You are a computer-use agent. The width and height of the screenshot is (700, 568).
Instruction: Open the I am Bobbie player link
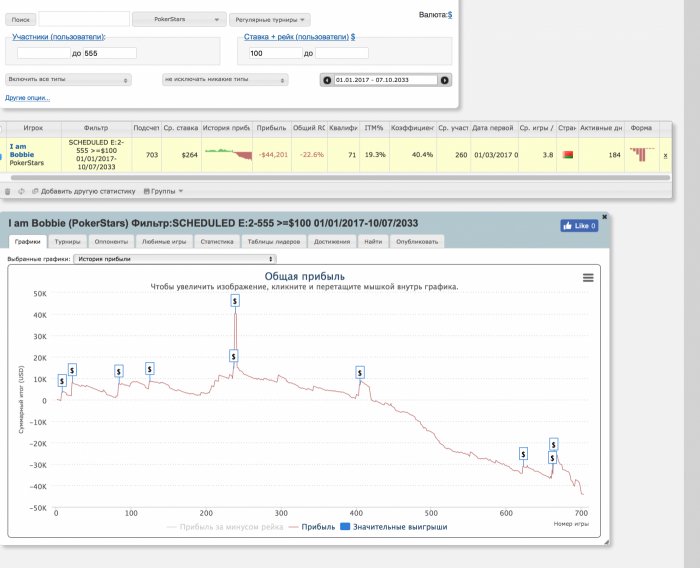pyautogui.click(x=22, y=150)
